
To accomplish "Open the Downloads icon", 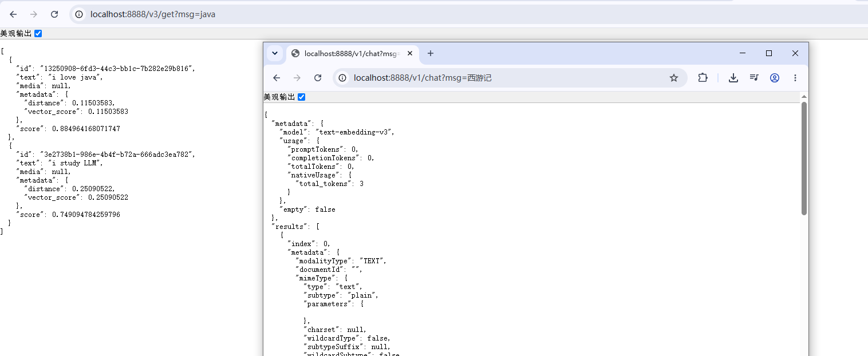I will 733,78.
